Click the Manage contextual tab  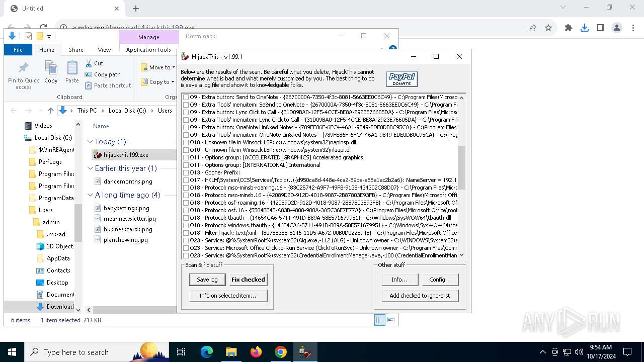[x=149, y=37]
